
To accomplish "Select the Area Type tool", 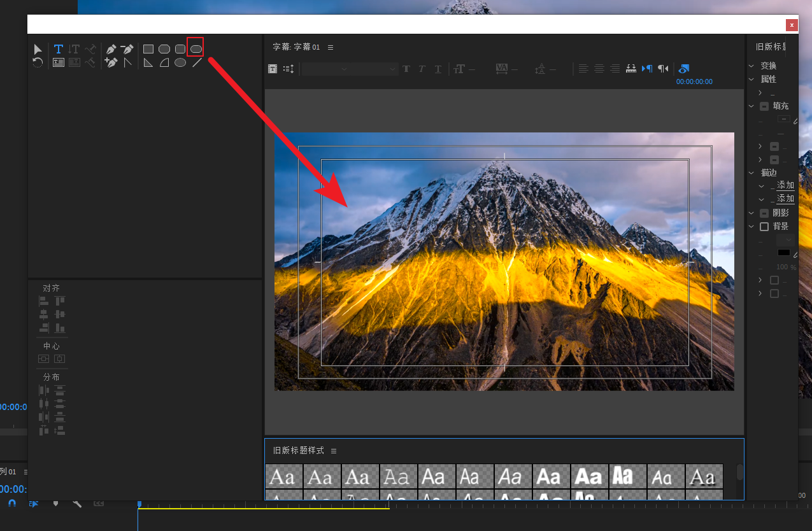I will 59,62.
